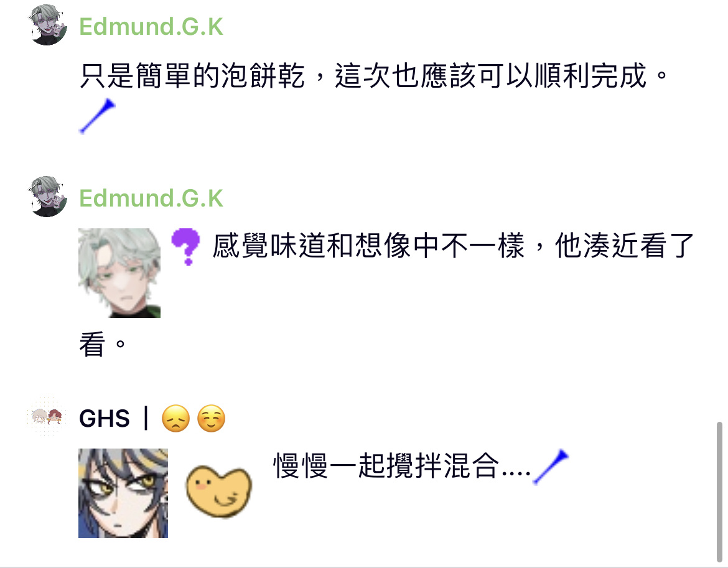
Task: Click message text 慢慢一起攪拌混合
Action: pos(386,466)
